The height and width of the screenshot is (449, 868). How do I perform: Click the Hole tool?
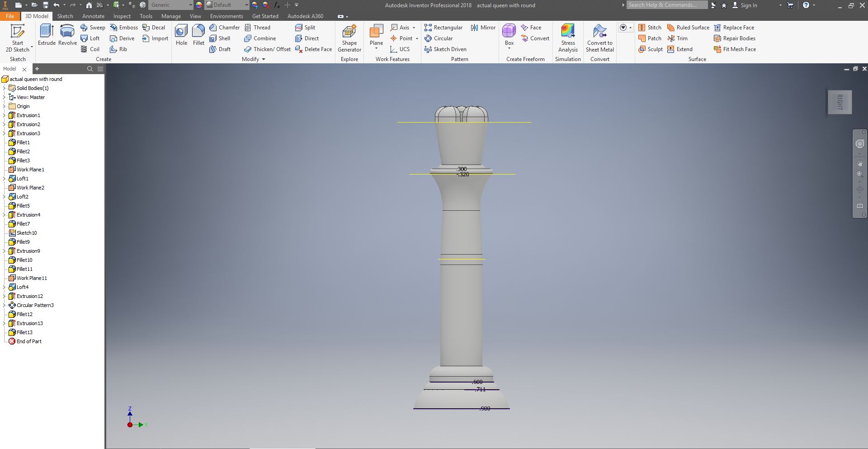pyautogui.click(x=182, y=35)
